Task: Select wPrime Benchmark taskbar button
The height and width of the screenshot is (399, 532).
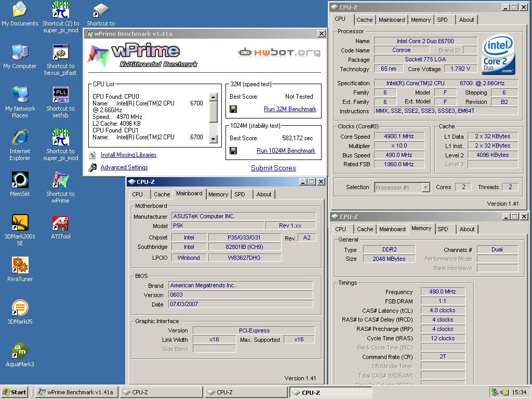Action: 77,392
